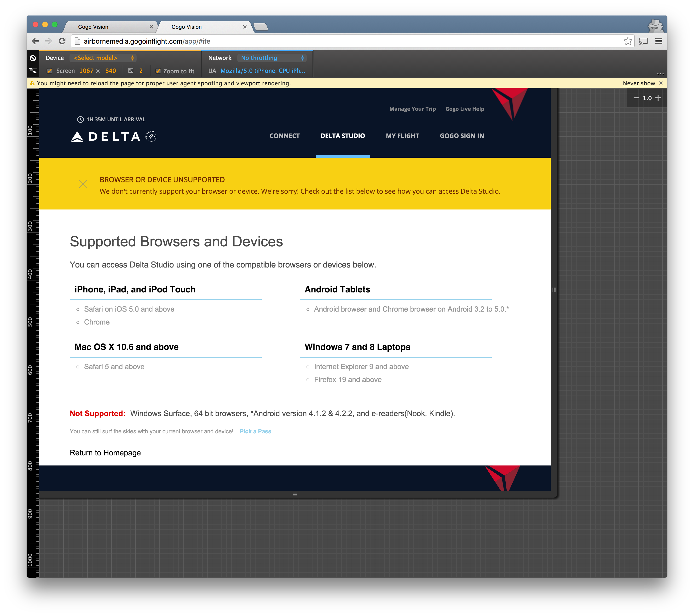This screenshot has height=616, width=694.
Task: Click the Android Tablets heading
Action: click(337, 289)
